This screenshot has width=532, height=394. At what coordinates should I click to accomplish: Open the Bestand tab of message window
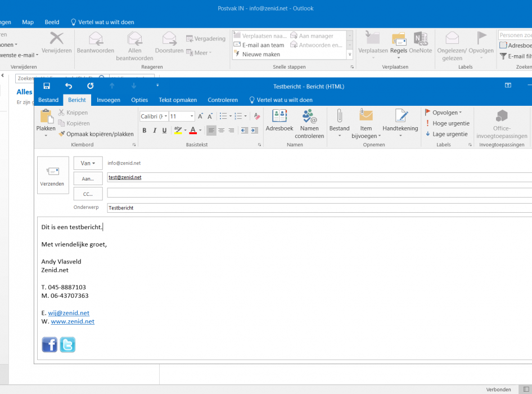48,100
